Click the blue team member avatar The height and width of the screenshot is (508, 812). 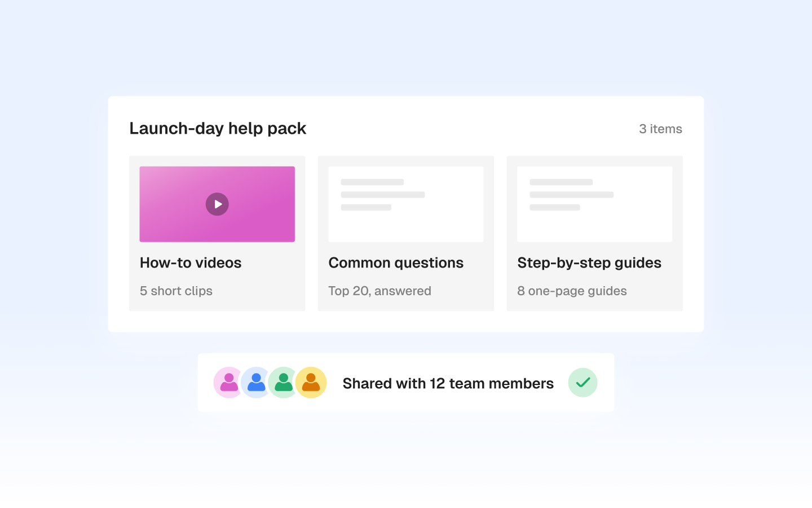pyautogui.click(x=256, y=383)
